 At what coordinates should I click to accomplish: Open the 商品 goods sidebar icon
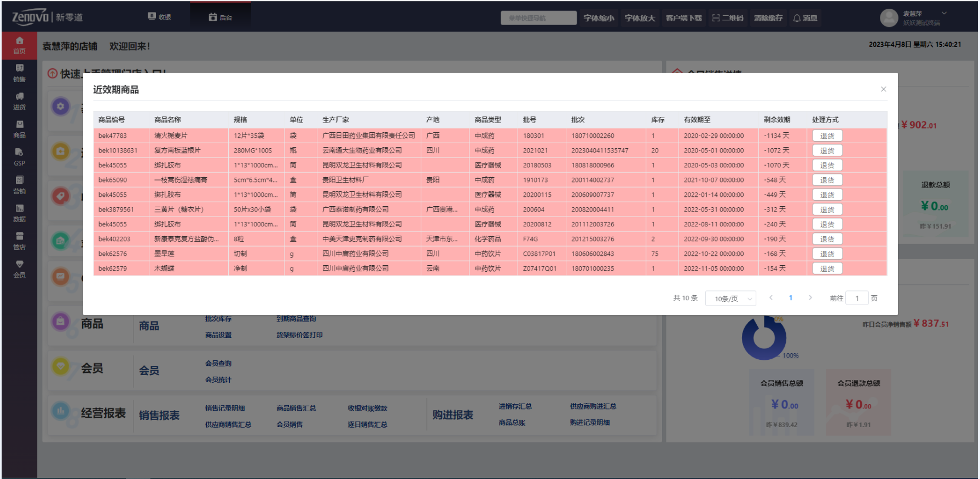19,129
